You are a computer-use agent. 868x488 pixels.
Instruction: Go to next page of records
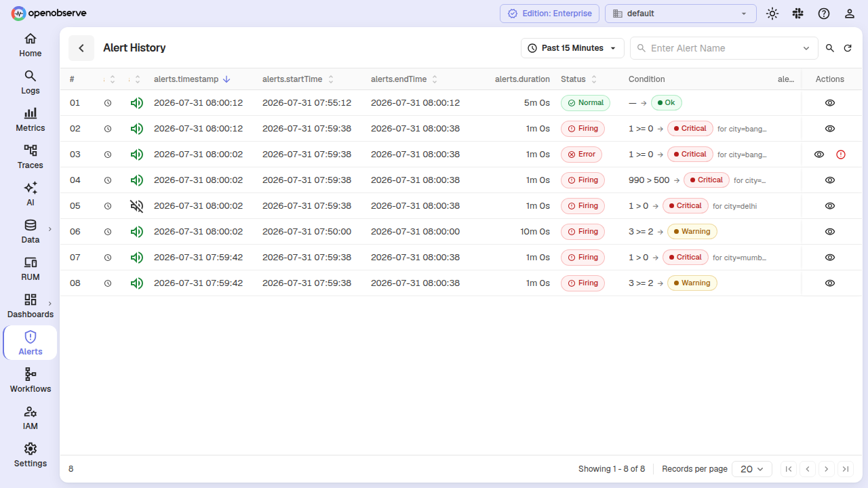(x=826, y=469)
